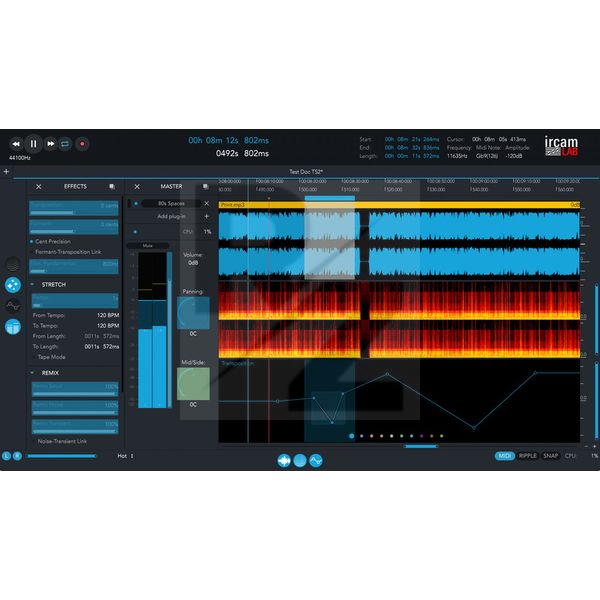Toggle the SNAP mode button
This screenshot has width=600, height=600.
(551, 456)
